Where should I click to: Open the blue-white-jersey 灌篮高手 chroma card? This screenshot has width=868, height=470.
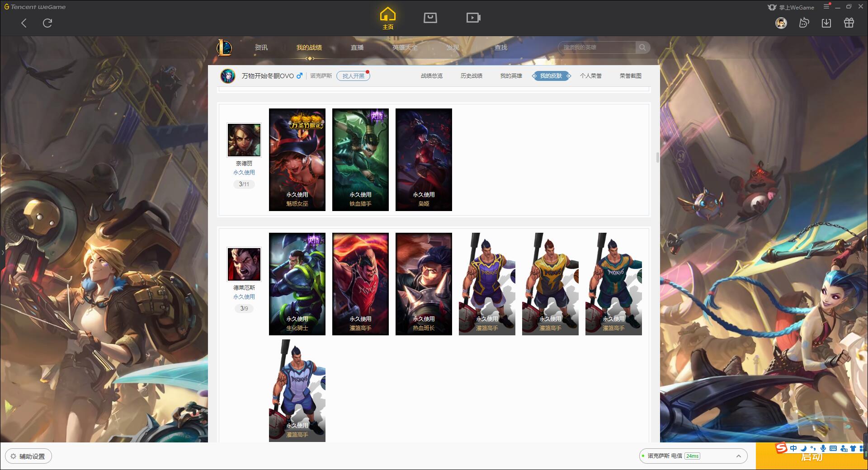pos(297,390)
